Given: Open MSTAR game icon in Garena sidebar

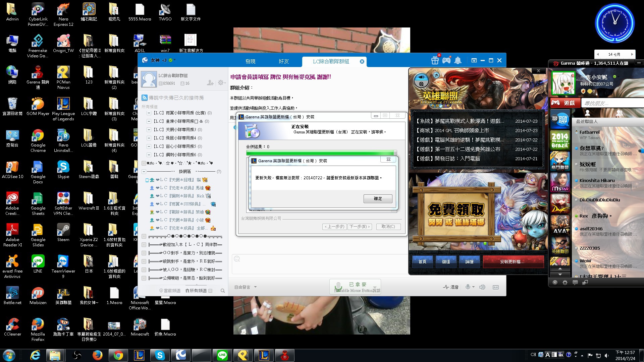Looking at the screenshot, I should point(560,182).
